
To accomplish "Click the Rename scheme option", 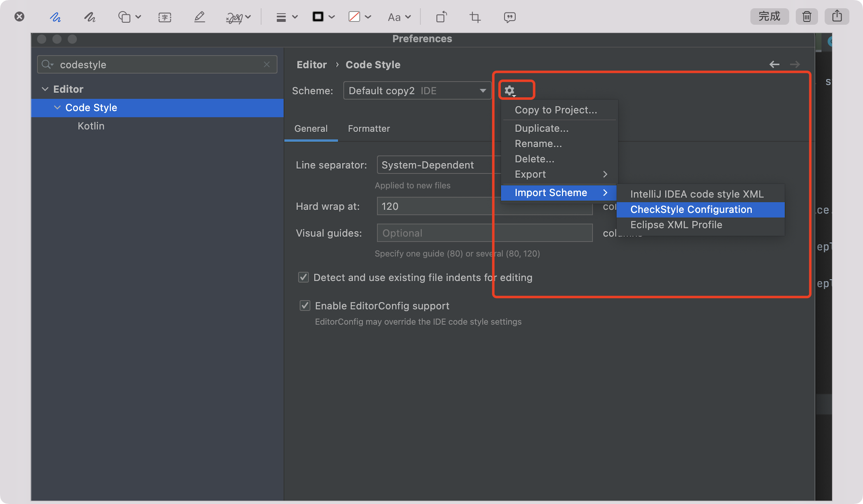I will click(x=538, y=144).
